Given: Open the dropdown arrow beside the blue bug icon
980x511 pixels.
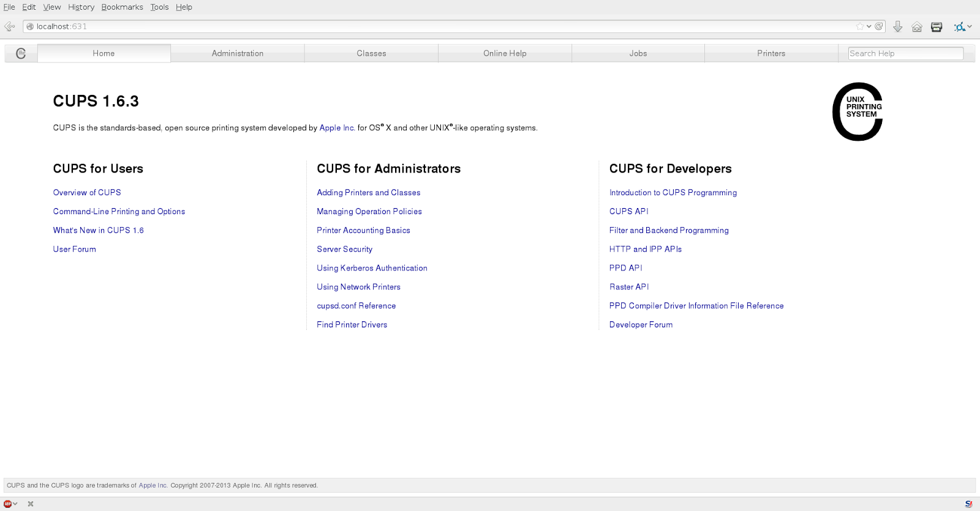Looking at the screenshot, I should tap(970, 26).
